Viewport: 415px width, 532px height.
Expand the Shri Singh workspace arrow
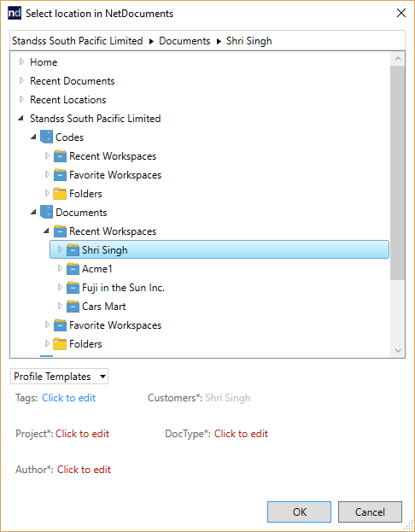pyautogui.click(x=60, y=249)
